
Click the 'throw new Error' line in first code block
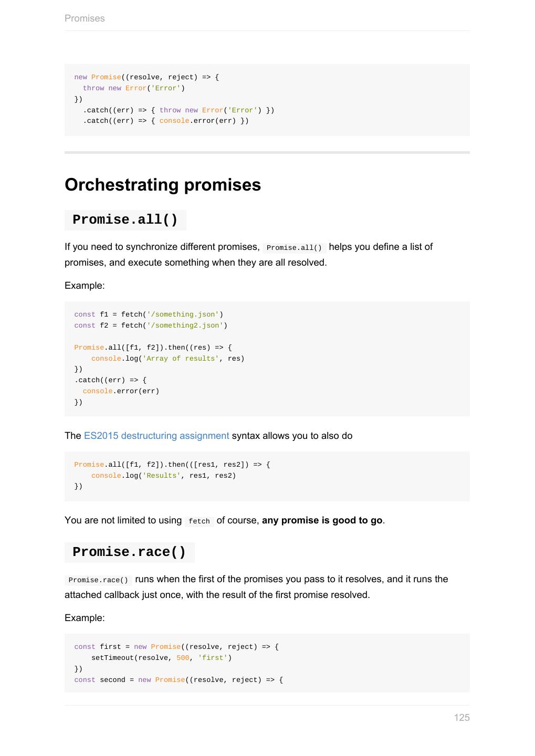(134, 88)
